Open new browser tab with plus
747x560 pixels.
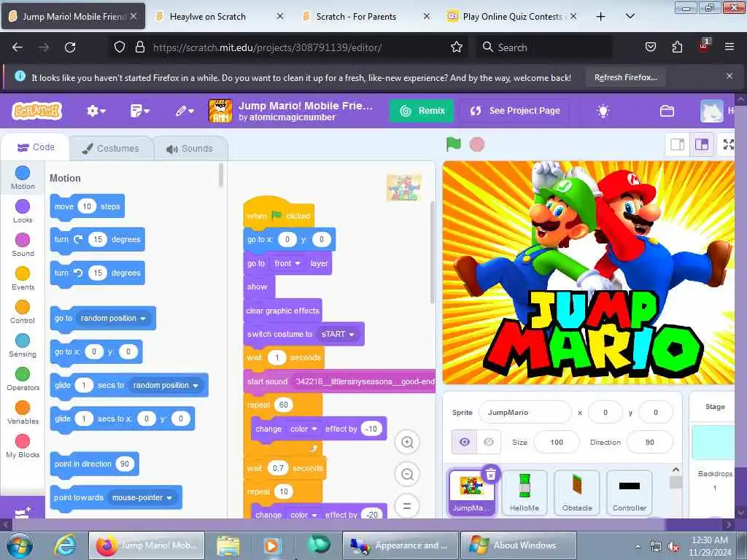click(601, 17)
